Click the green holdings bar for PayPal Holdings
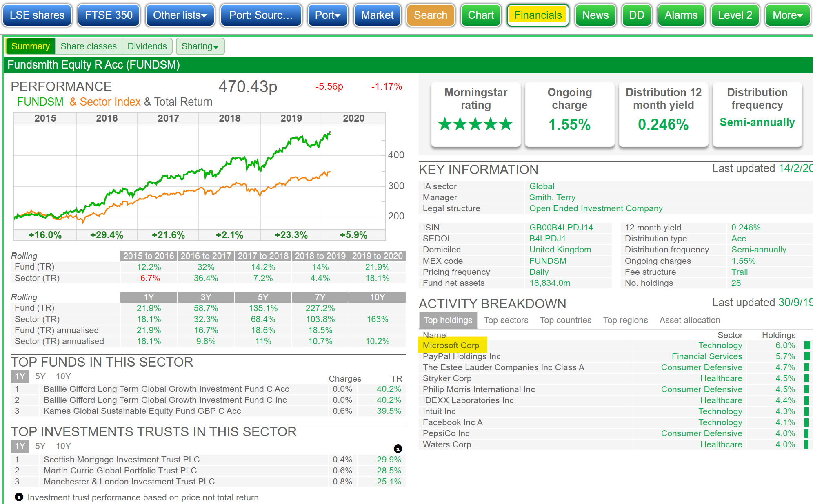 click(x=807, y=356)
